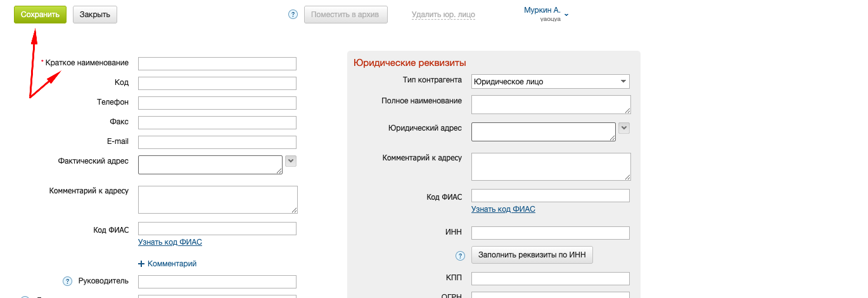Open the left Узнать код ФИАС link
Viewport: 868px width, 298px height.
click(x=170, y=242)
